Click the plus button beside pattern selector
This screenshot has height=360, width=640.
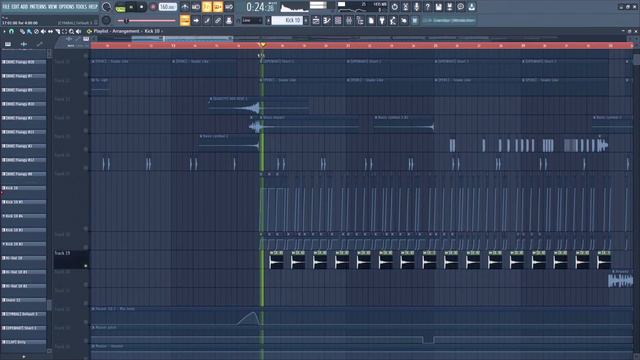tap(306, 20)
